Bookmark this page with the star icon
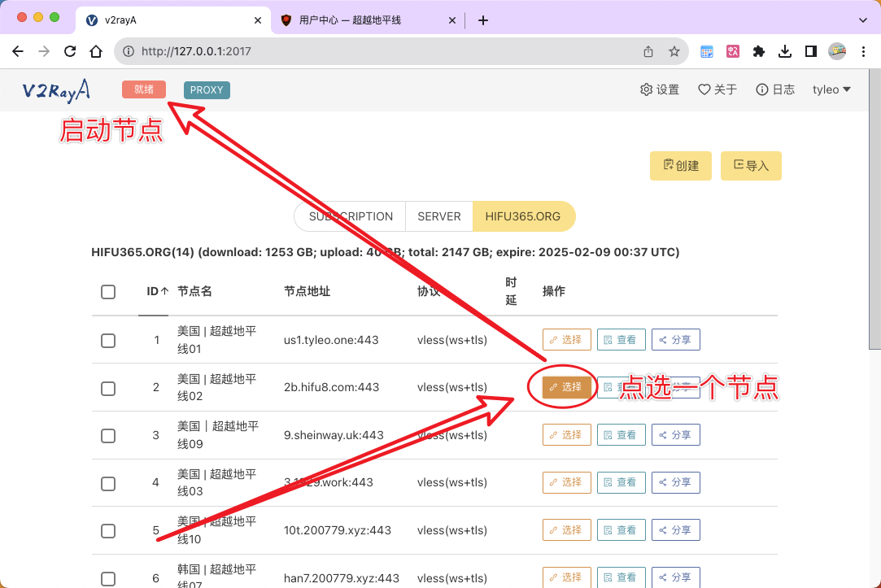The height and width of the screenshot is (588, 881). pos(674,51)
